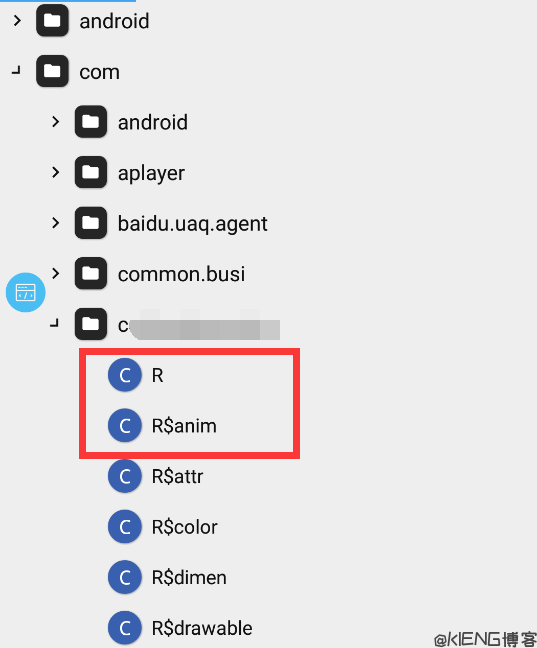
Task: Collapse the com package node
Action: tap(16, 71)
